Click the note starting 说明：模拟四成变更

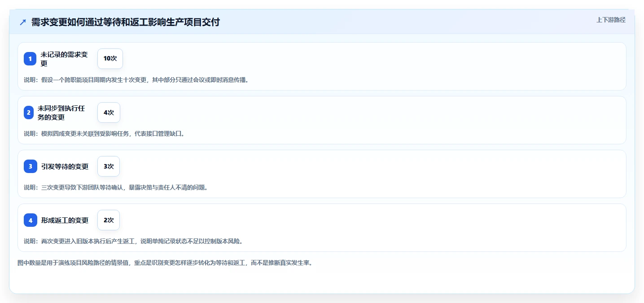pyautogui.click(x=104, y=134)
